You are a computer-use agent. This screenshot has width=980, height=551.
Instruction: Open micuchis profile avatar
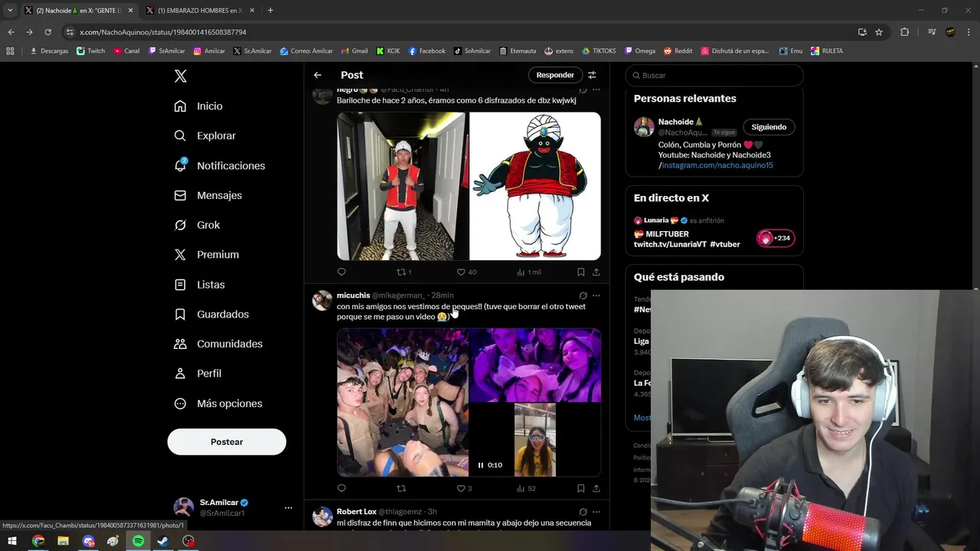[322, 300]
